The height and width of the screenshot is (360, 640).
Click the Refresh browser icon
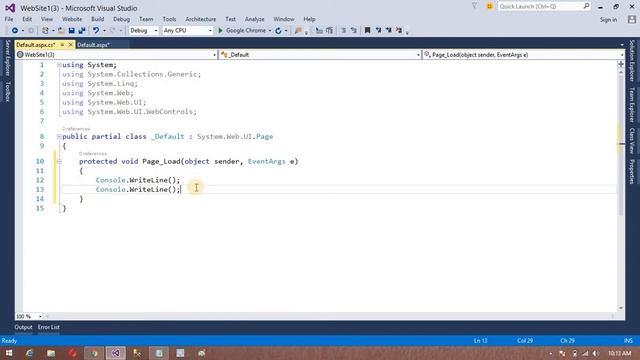click(278, 31)
